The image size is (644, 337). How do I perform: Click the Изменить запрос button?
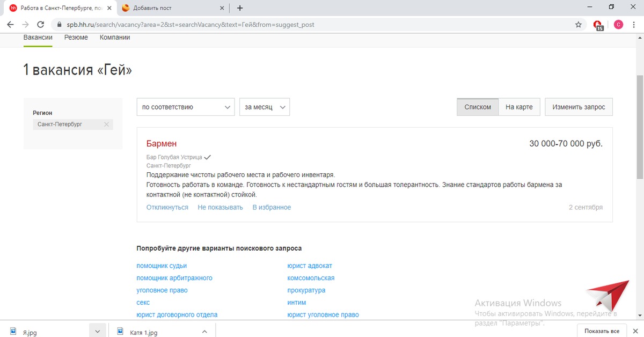coord(579,107)
